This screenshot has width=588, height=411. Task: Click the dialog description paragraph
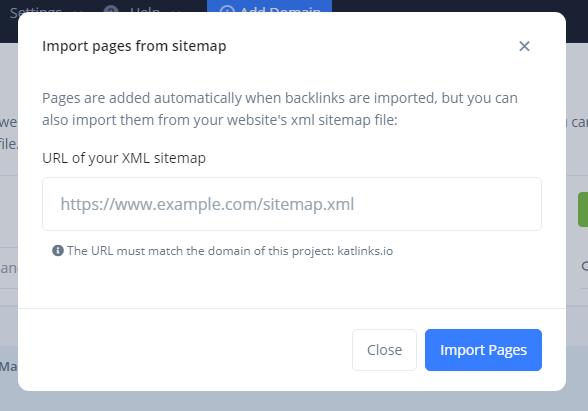coord(280,109)
